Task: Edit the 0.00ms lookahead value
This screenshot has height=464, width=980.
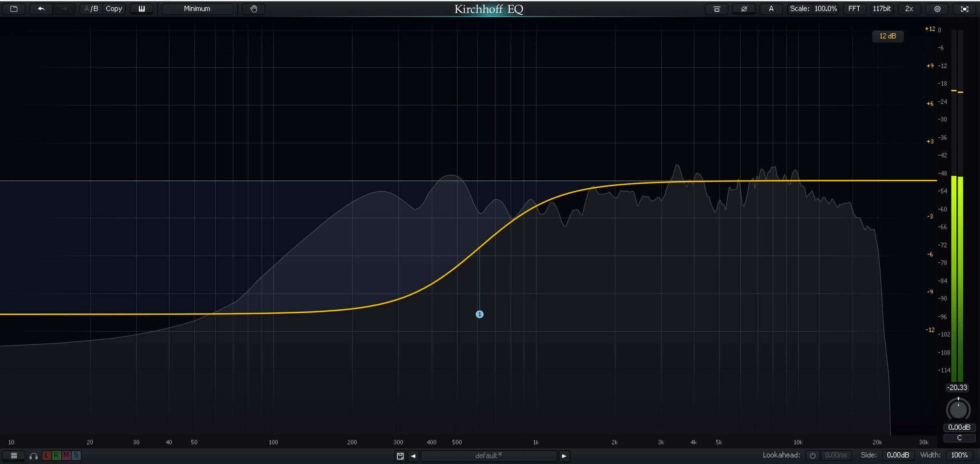Action: point(836,455)
